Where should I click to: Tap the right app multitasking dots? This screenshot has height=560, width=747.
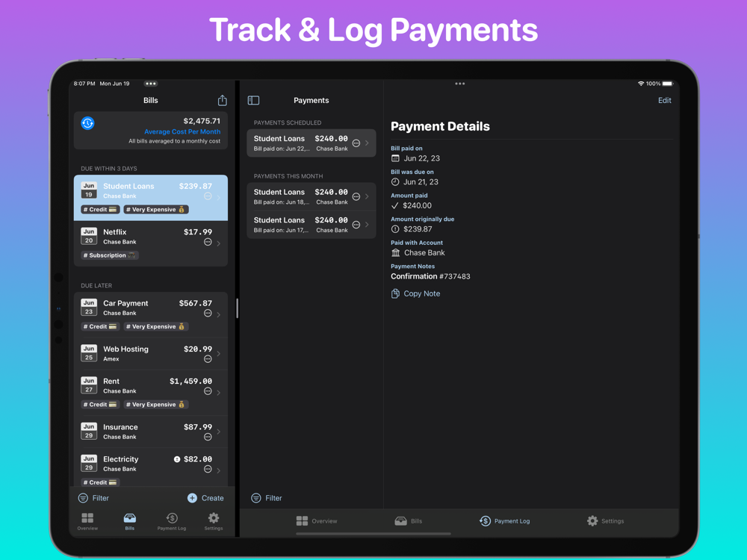tap(459, 84)
